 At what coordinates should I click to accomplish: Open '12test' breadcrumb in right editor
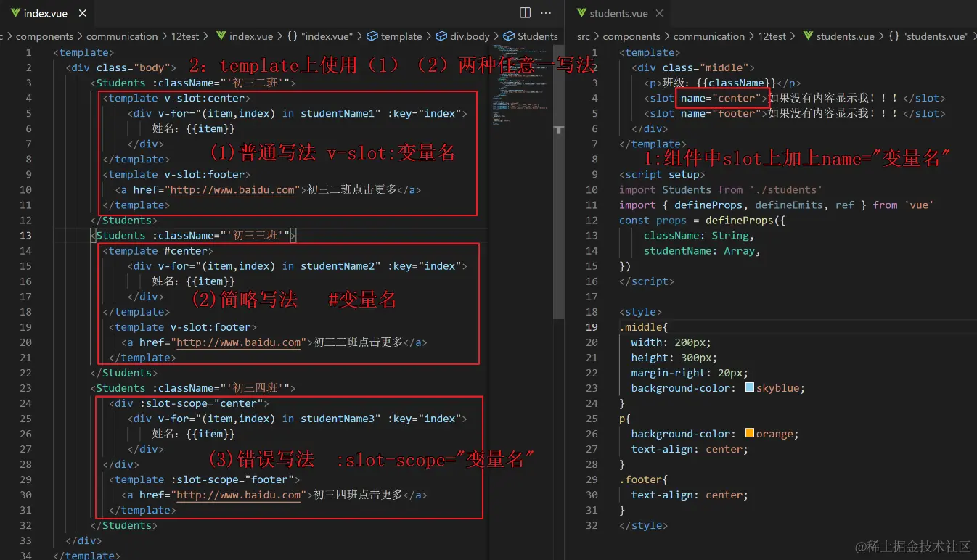[x=772, y=36]
